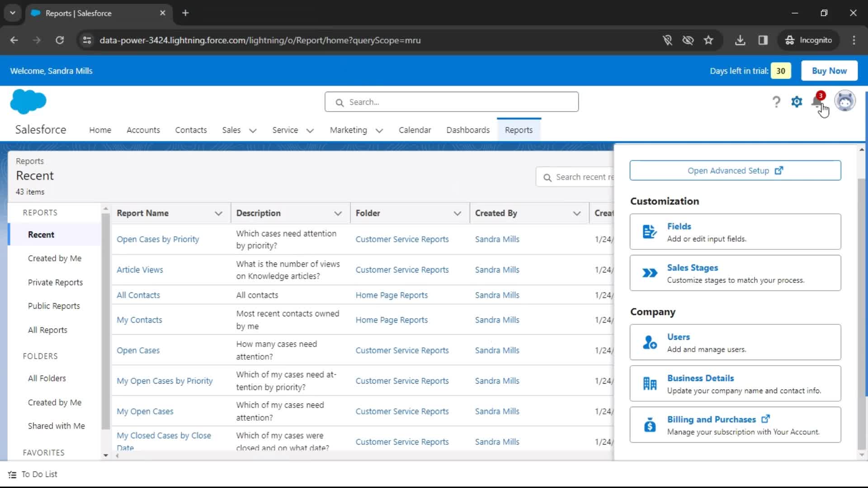This screenshot has height=488, width=868.
Task: Open the Help question mark icon
Action: point(776,102)
